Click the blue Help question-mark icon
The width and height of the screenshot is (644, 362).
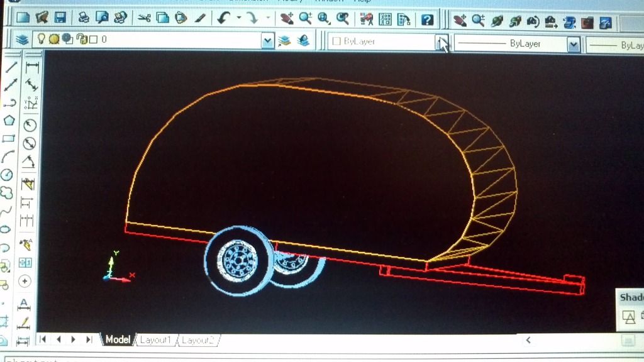click(x=427, y=19)
